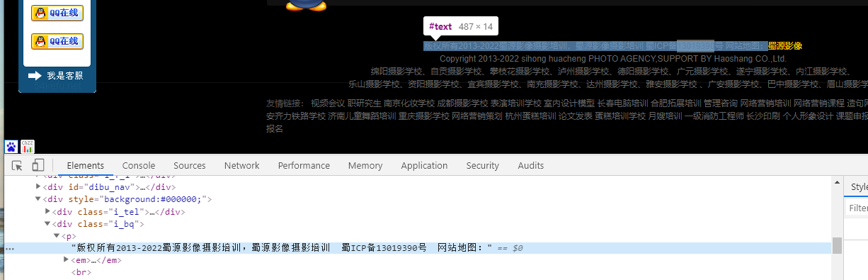Image resolution: width=868 pixels, height=280 pixels.
Task: Click the blue paw extension icon
Action: (x=11, y=147)
